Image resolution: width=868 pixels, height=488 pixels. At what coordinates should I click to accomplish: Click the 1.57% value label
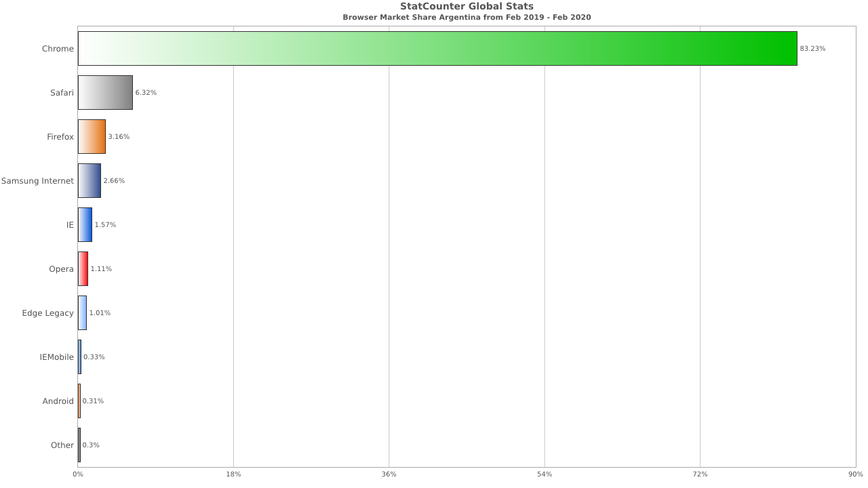click(x=105, y=225)
